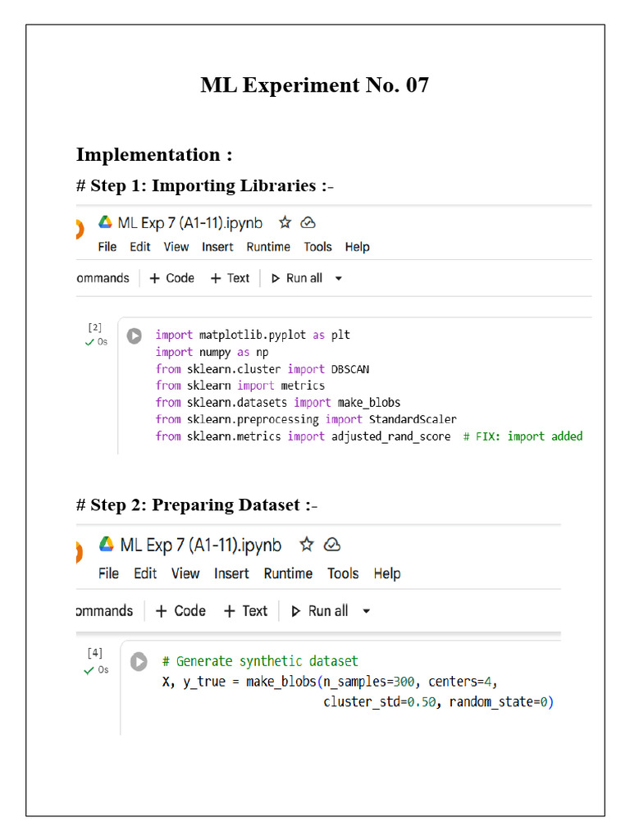Viewport: 630px width, 840px height.
Task: Click the Google Drive icon in Step 2 screenshot
Action: [107, 545]
